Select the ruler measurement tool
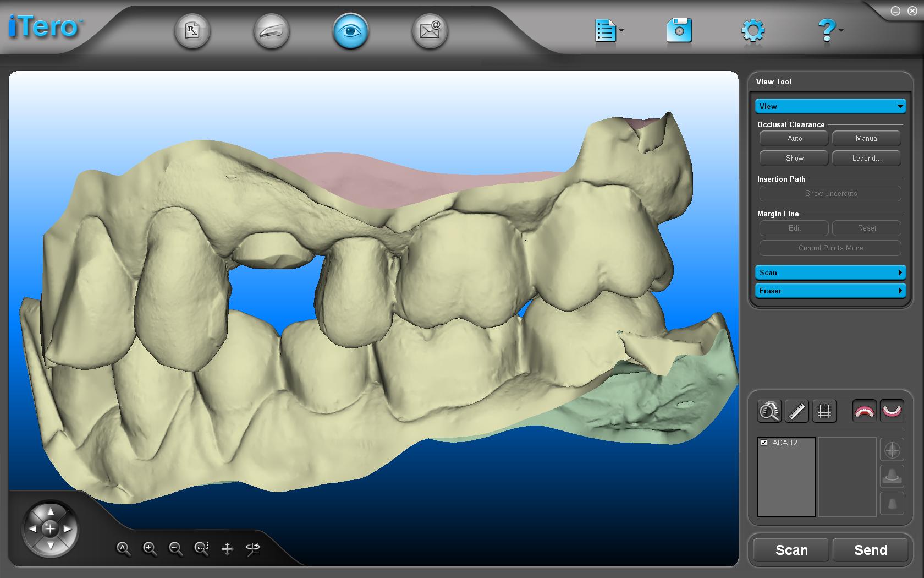The width and height of the screenshot is (924, 578). [x=796, y=411]
